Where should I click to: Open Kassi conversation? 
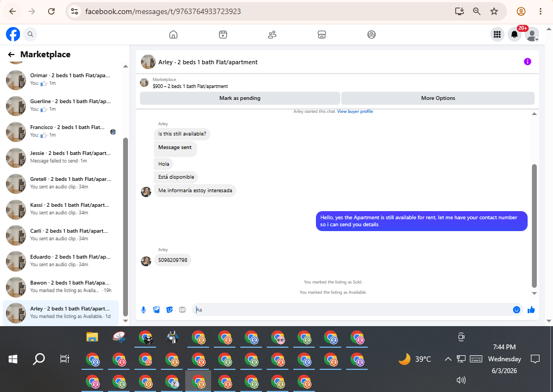pos(60,209)
